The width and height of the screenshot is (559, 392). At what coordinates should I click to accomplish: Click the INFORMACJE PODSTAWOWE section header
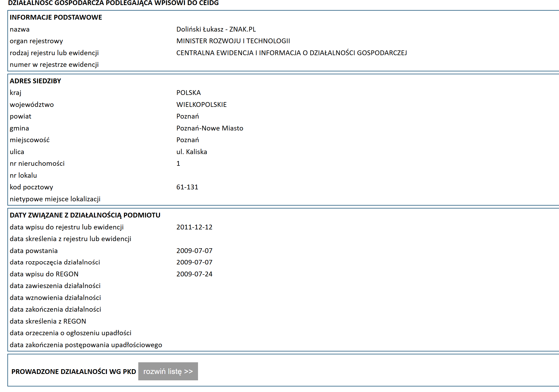coord(56,17)
